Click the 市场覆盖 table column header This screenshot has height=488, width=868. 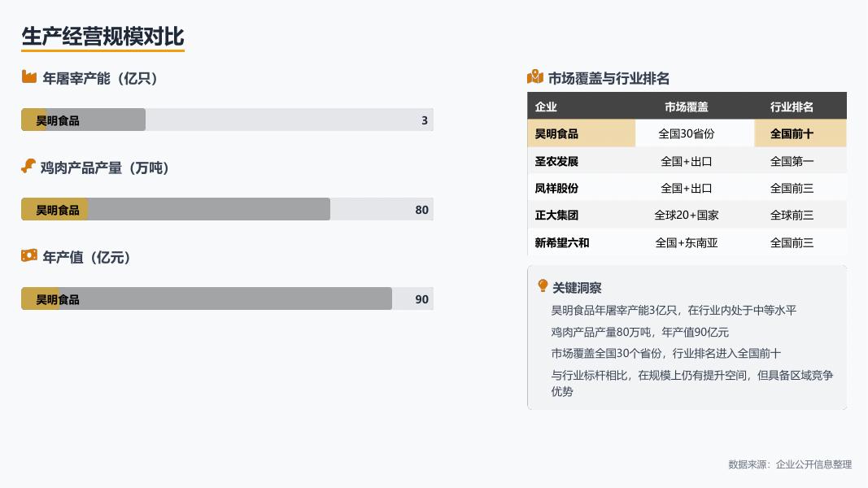pos(686,107)
